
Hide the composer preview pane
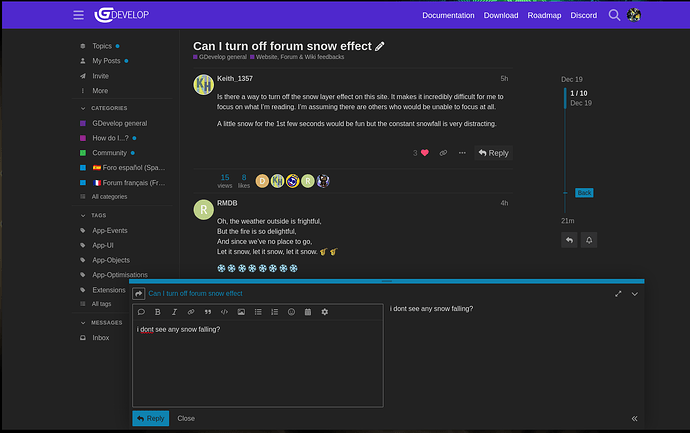635,418
